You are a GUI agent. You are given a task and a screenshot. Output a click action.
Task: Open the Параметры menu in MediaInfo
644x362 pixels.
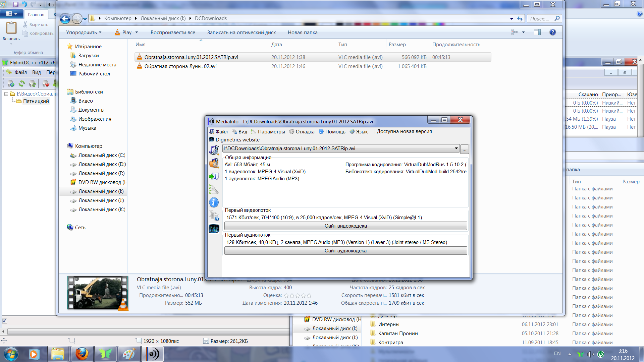pyautogui.click(x=268, y=131)
